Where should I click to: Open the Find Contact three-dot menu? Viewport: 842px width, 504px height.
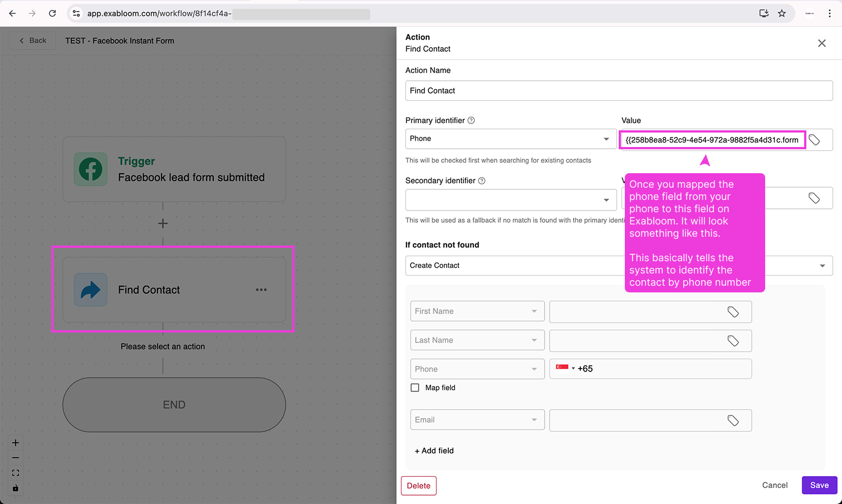tap(261, 290)
